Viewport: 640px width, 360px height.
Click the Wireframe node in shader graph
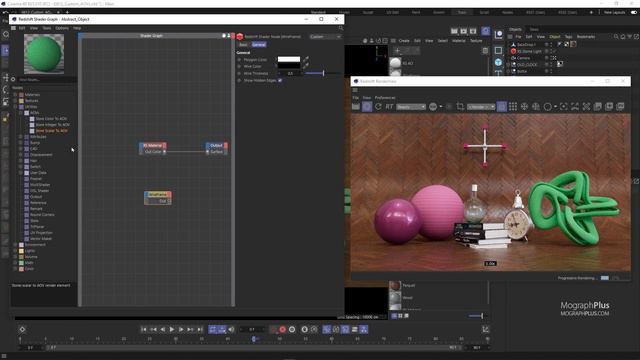(x=158, y=198)
